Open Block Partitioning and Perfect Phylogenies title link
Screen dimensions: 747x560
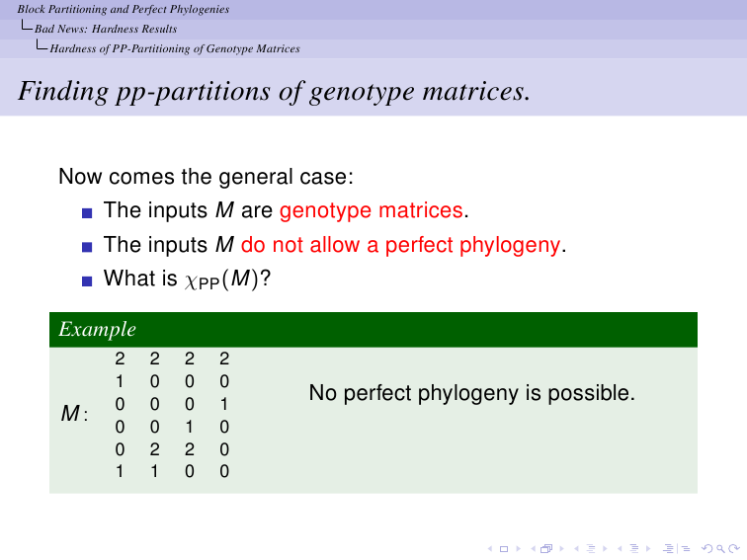click(124, 9)
